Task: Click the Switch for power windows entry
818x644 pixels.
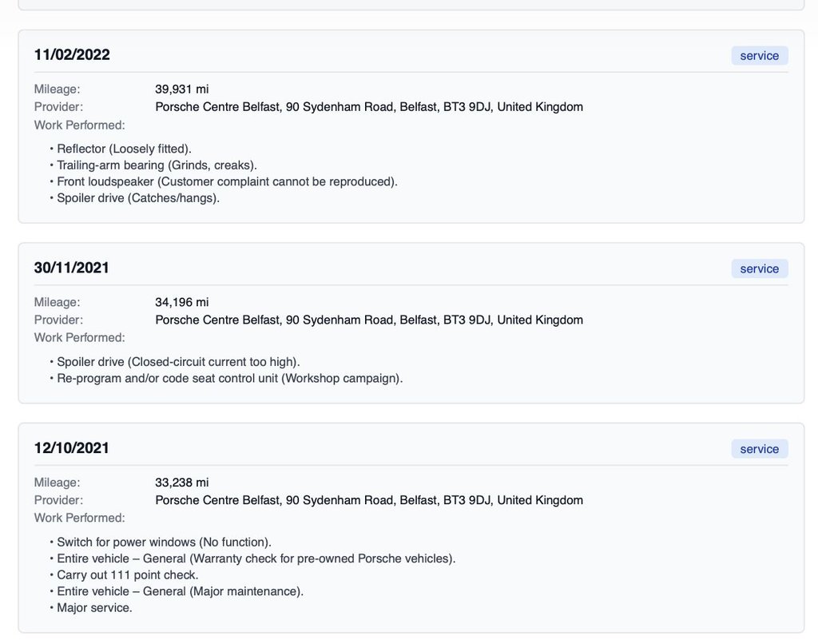Action: click(x=164, y=543)
